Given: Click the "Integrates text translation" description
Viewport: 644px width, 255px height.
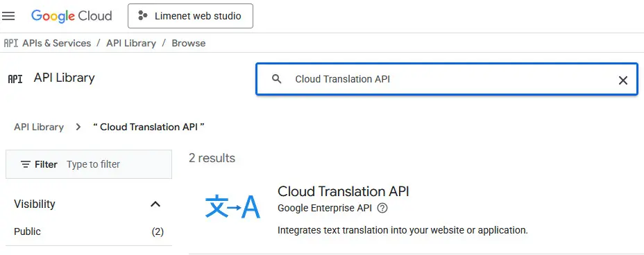Looking at the screenshot, I should [402, 230].
